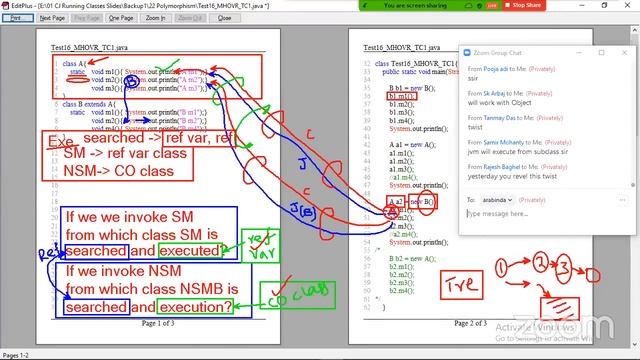This screenshot has width=640, height=360.
Task: Click sender name 'Samir Mohanty' in chat
Action: point(503,142)
